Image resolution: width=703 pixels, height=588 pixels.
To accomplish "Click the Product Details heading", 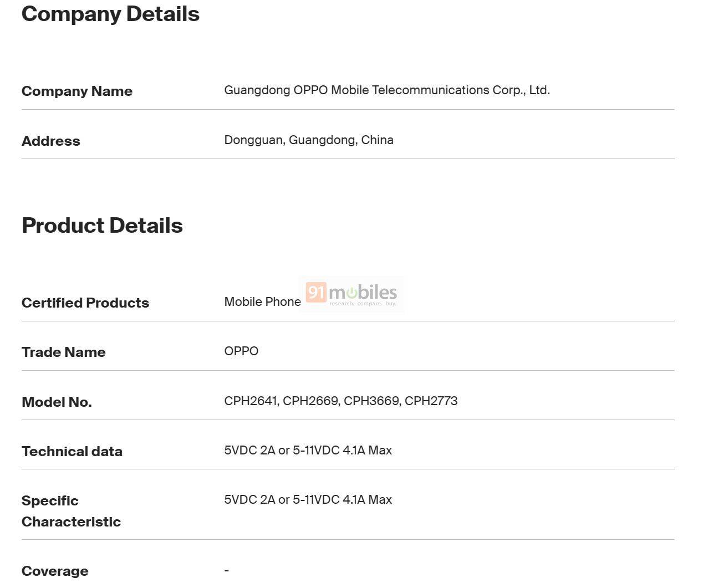I will click(102, 226).
